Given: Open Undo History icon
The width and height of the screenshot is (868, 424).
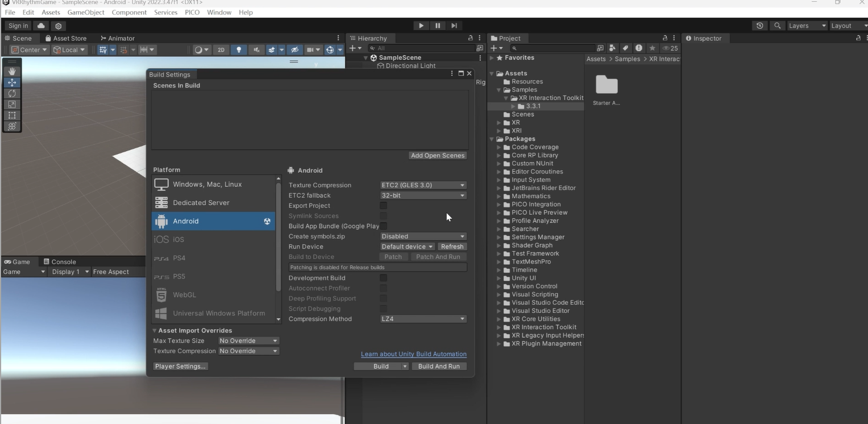Looking at the screenshot, I should coord(759,26).
